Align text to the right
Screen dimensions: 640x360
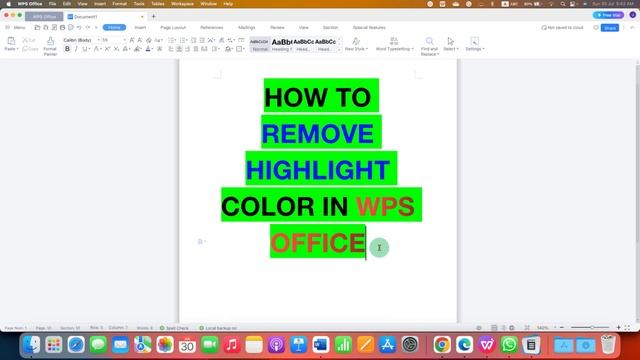pyautogui.click(x=187, y=49)
